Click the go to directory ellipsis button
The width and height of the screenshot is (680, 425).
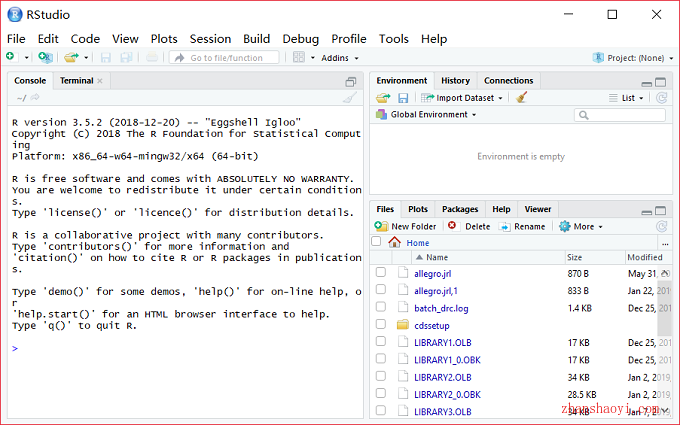(665, 243)
